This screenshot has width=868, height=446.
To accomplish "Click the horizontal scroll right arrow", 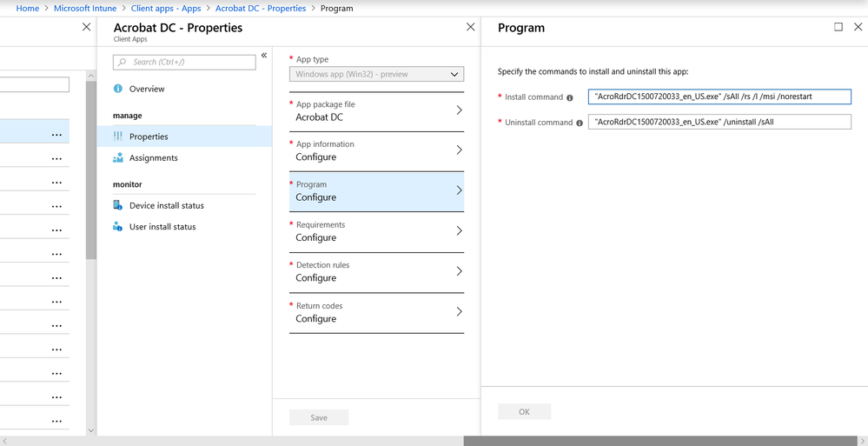I will coord(863,441).
